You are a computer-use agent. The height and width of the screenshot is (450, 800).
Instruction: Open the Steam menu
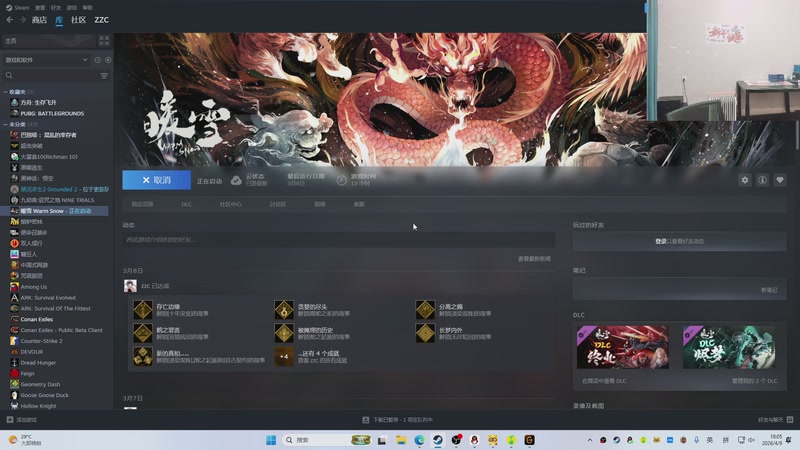coord(17,8)
